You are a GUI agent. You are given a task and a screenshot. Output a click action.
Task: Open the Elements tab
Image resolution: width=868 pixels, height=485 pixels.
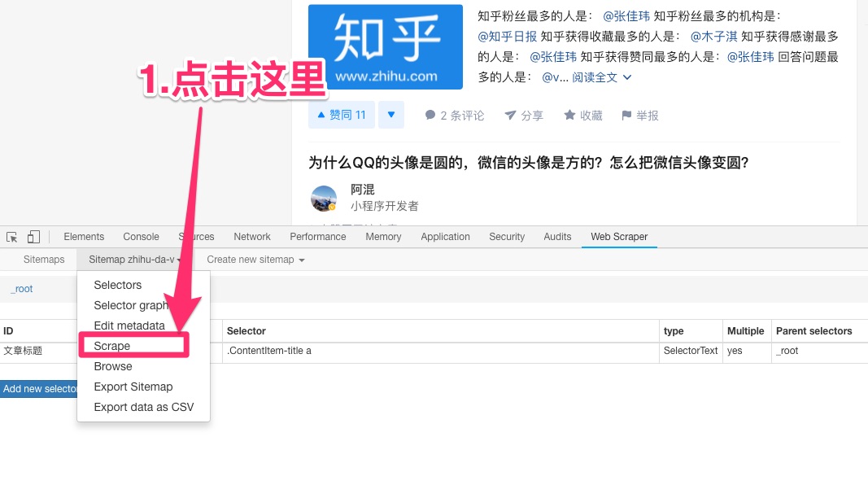pyautogui.click(x=84, y=237)
